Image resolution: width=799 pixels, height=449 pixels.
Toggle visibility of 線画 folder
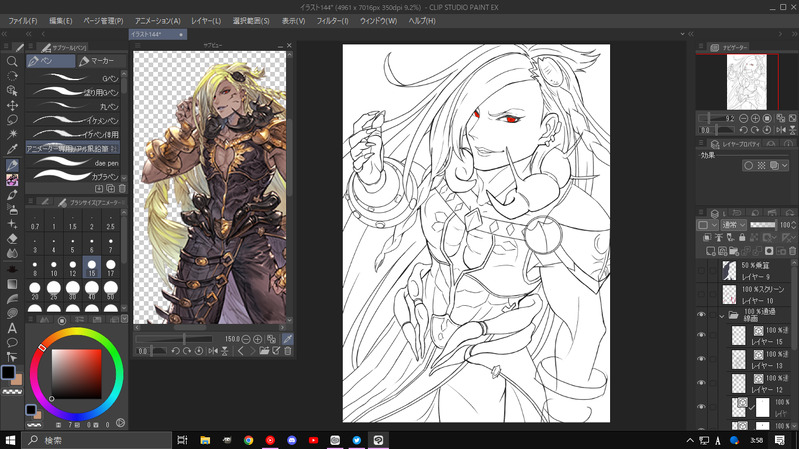(701, 315)
